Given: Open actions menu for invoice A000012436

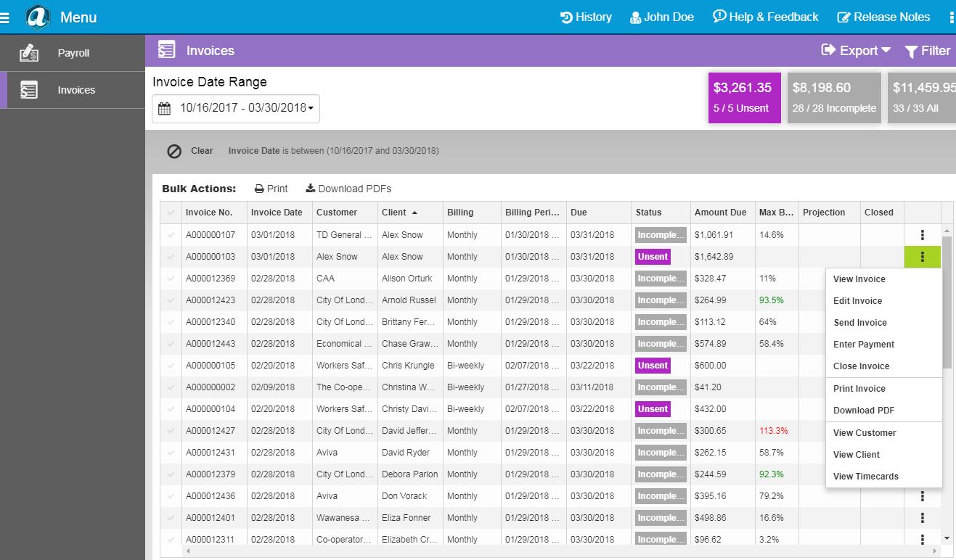Looking at the screenshot, I should 922,496.
